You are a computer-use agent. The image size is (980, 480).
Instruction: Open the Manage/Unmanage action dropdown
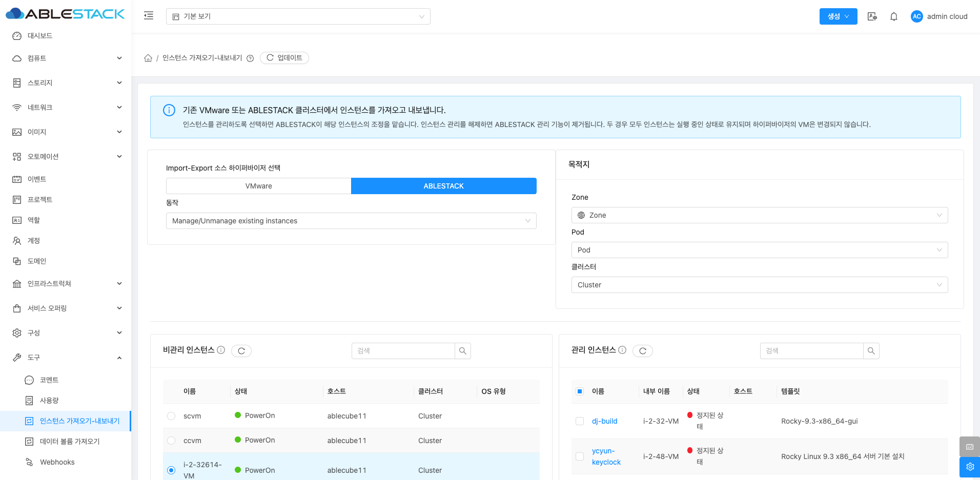click(x=351, y=221)
